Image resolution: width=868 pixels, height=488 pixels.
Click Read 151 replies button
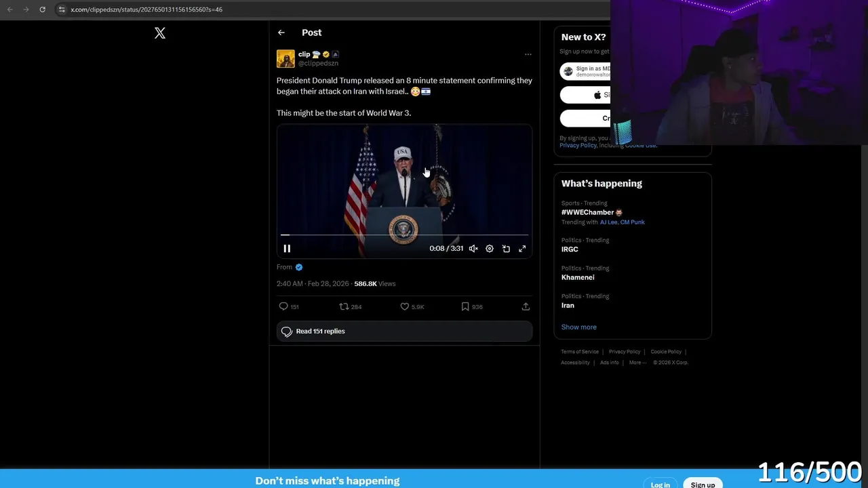click(404, 331)
